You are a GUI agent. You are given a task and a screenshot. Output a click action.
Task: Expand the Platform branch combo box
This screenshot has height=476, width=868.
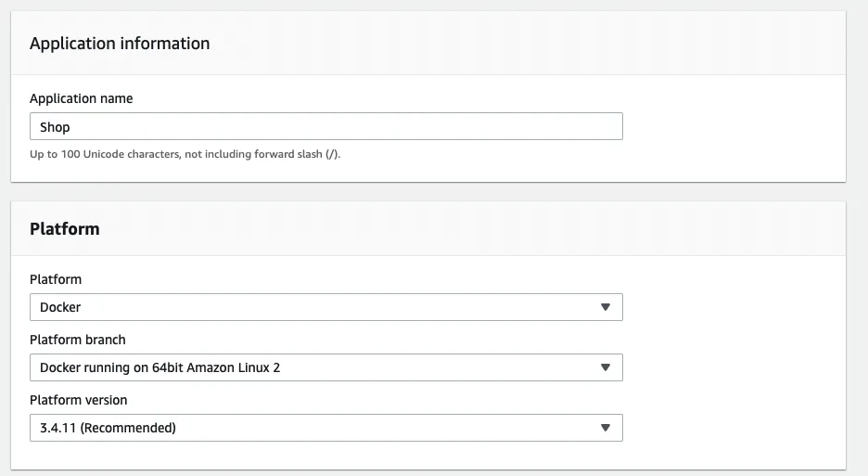click(325, 367)
